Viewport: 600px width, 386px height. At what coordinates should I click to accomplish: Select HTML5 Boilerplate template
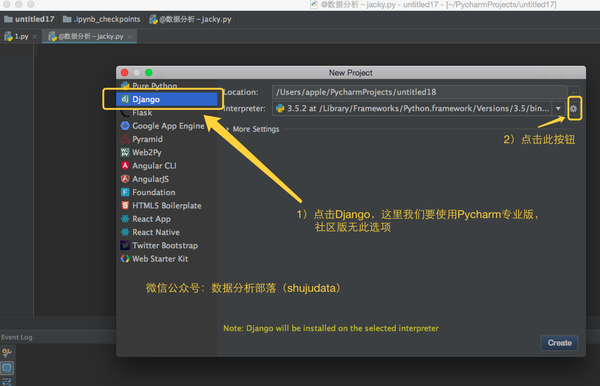tap(167, 206)
